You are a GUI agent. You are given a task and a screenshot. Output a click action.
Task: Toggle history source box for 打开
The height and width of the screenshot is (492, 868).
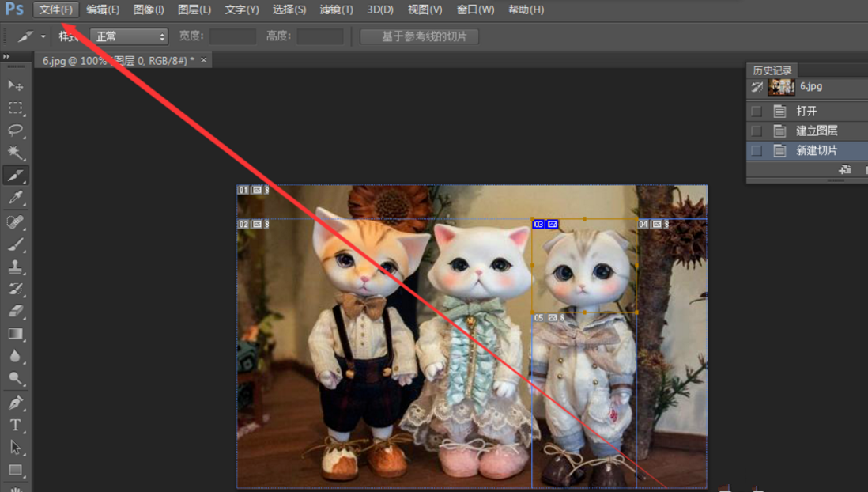click(x=757, y=112)
